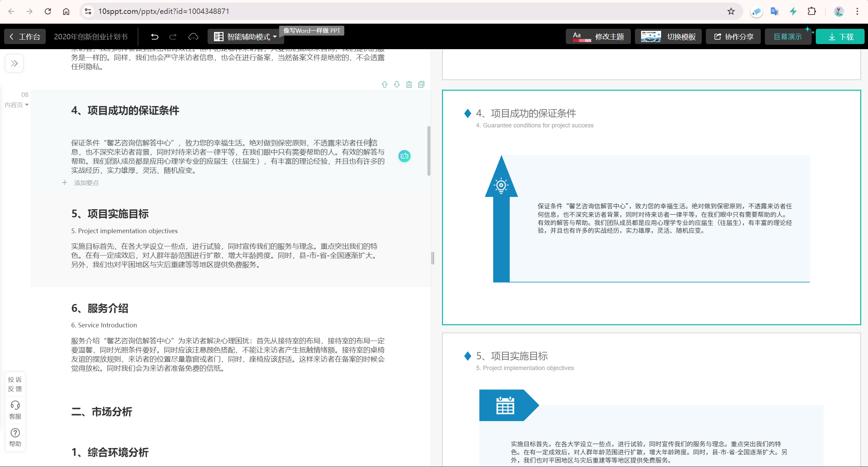Click the editor vertical scrollbar

coord(429,151)
